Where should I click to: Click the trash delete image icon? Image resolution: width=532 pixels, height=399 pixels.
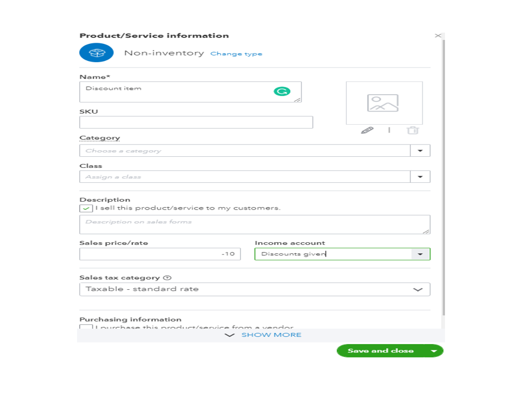click(412, 130)
